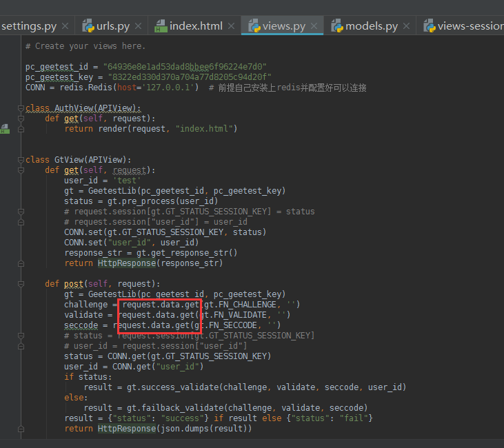Click HttpResponse in return response_str line
504x448 pixels.
click(x=127, y=263)
